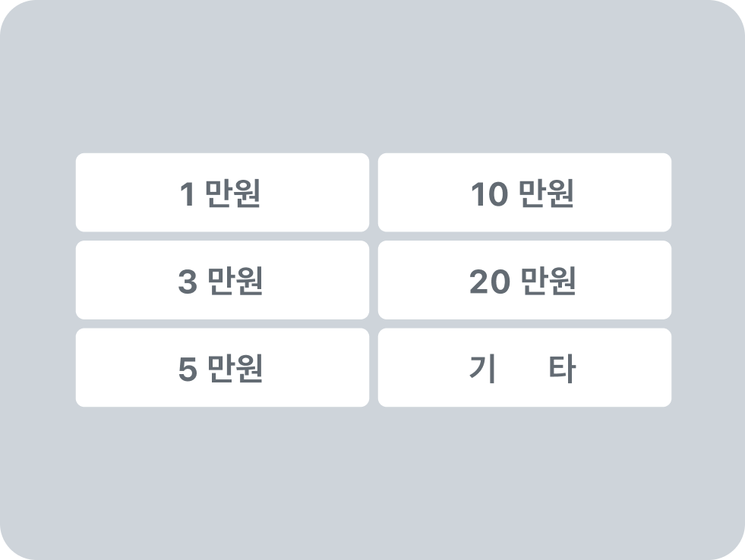Tap the top-left amount choice labeled 1 만원

pos(222,192)
